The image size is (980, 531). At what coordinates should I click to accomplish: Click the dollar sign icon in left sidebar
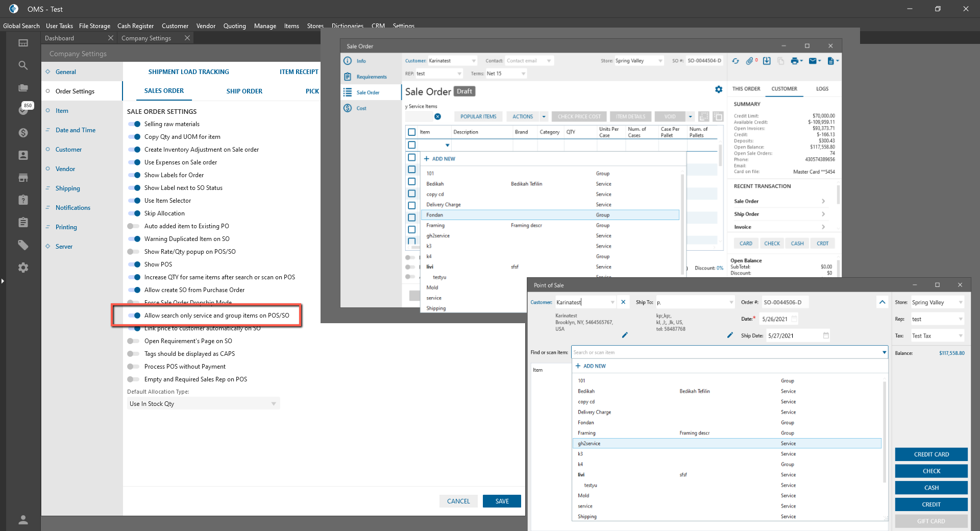click(23, 133)
